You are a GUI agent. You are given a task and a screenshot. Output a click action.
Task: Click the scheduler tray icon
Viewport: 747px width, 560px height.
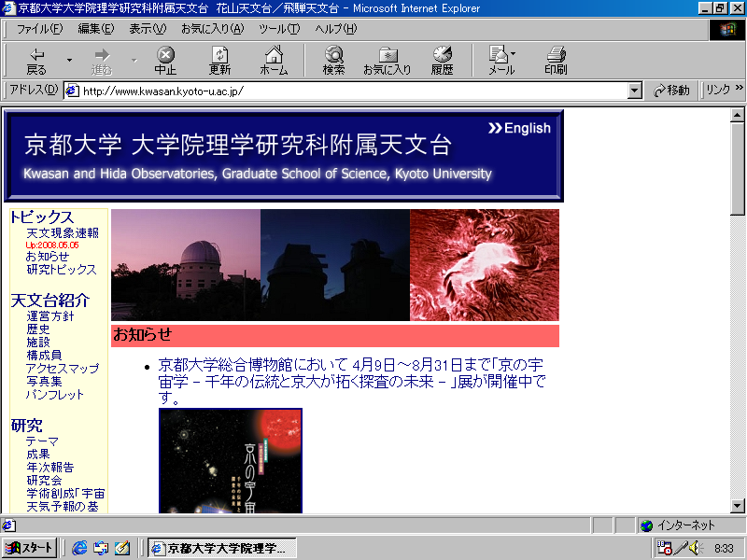coord(665,548)
